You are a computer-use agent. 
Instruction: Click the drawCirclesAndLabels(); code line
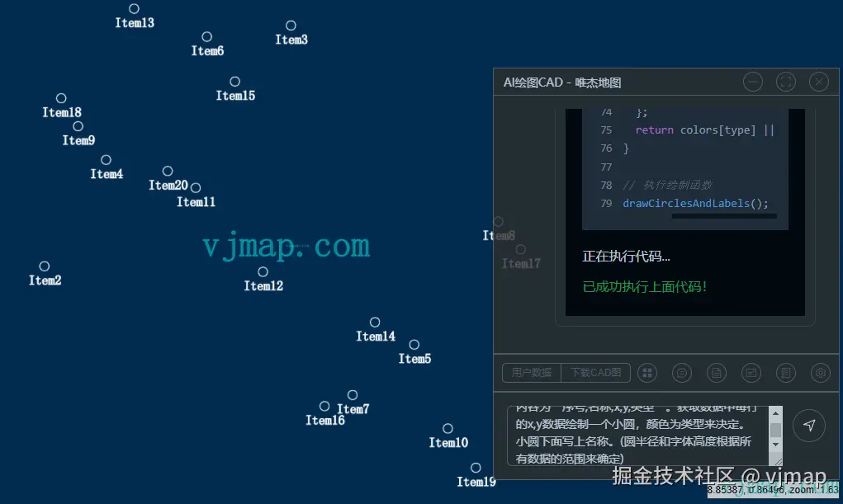coord(696,204)
